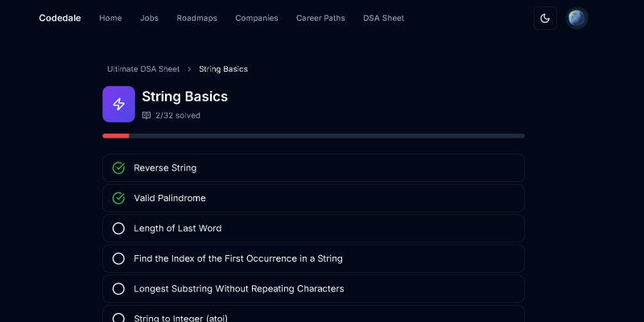Uncheck the Reverse String completed checkmark
The width and height of the screenshot is (644, 322).
118,168
